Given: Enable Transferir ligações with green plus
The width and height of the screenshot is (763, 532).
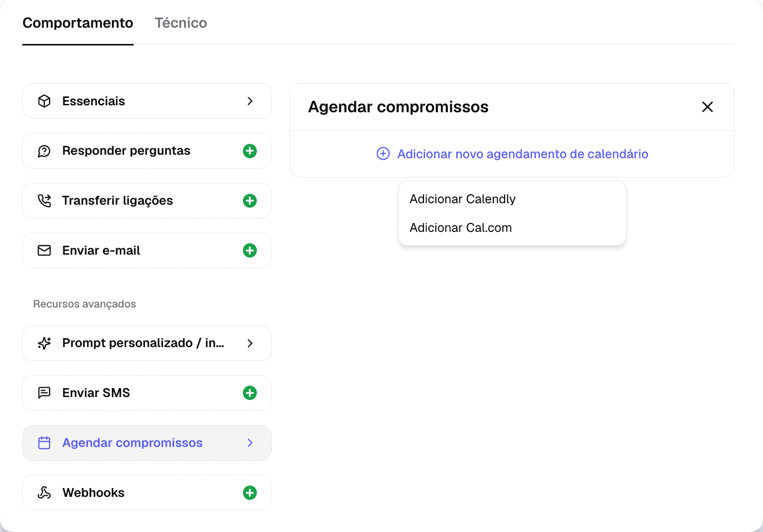Looking at the screenshot, I should coord(250,201).
